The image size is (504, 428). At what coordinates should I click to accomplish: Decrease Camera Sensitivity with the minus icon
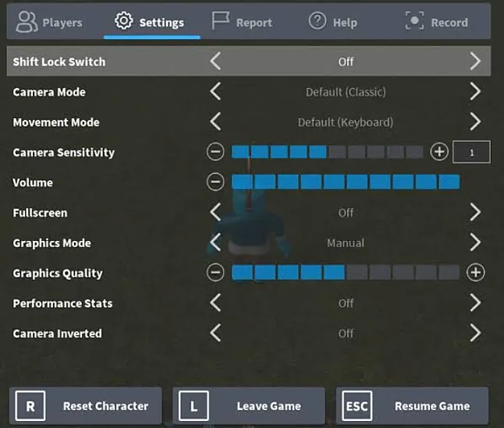click(x=215, y=152)
